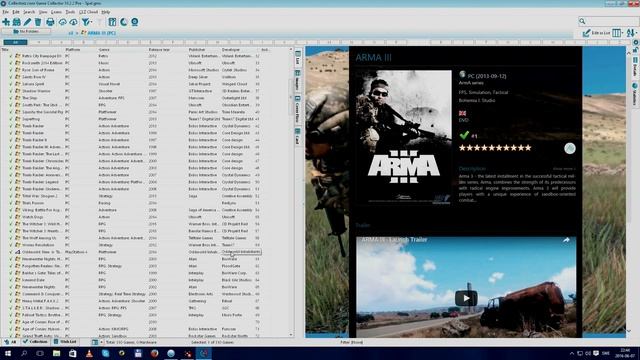Open the Filter icon dropdown arrow
This screenshot has width=640, height=360.
91,22
